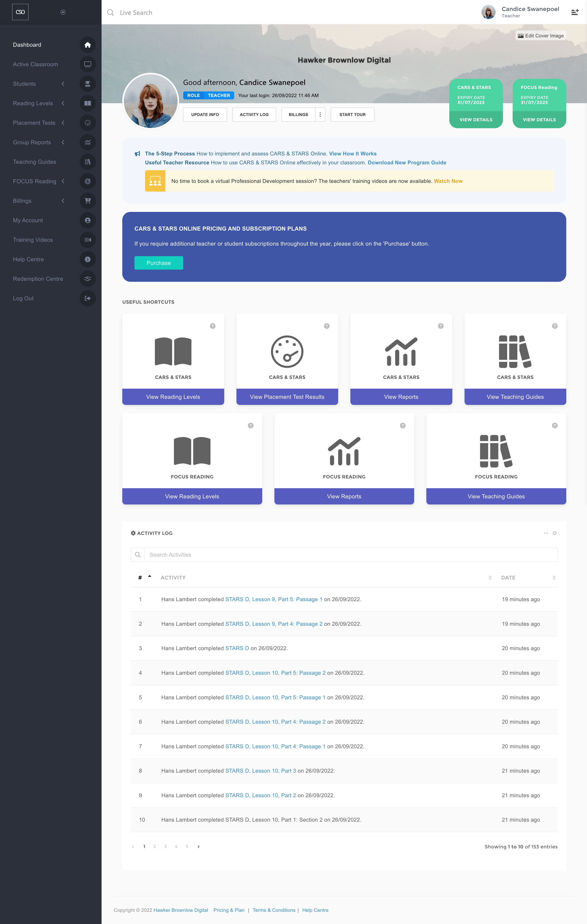Open STARS D, Lesson 9, Part 5: Passage 1 link

click(274, 599)
